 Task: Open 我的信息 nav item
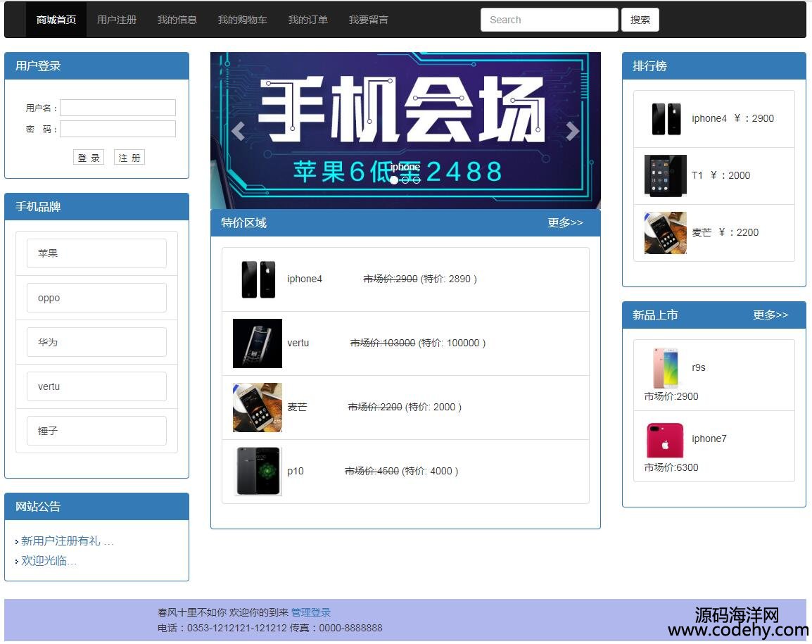click(x=177, y=20)
